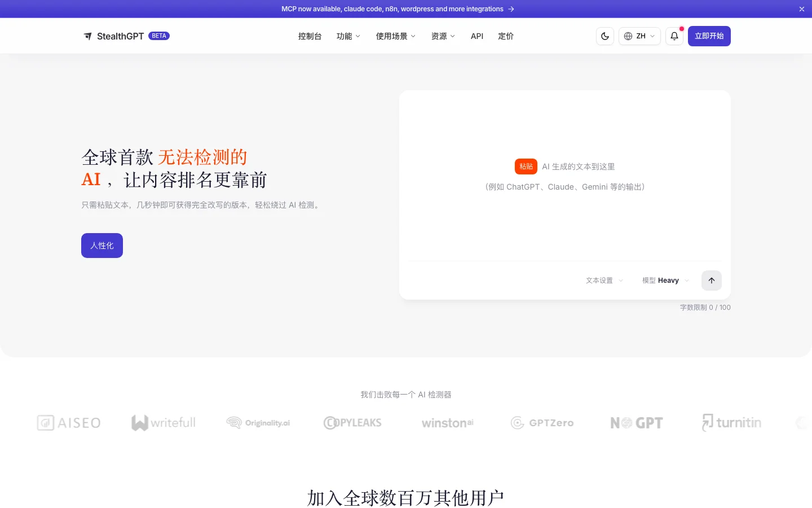Click the orange 粘贴 paste button

click(x=526, y=167)
